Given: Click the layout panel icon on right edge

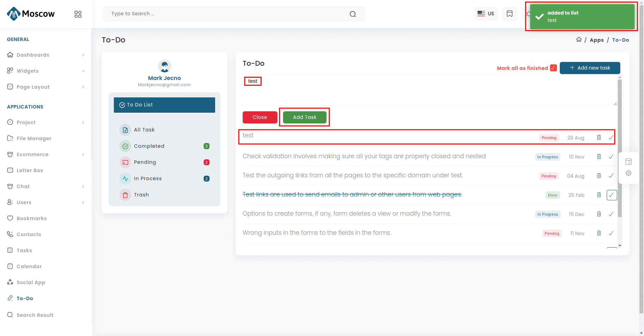Looking at the screenshot, I should click(x=628, y=161).
